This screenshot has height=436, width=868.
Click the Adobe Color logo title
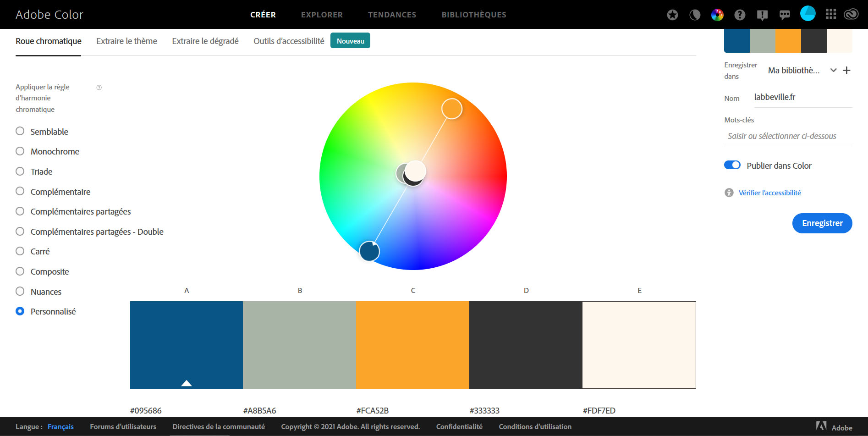(49, 15)
